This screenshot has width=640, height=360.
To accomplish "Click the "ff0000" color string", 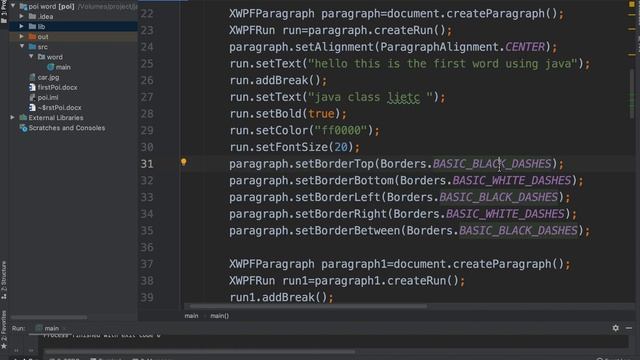I will pos(341,131).
